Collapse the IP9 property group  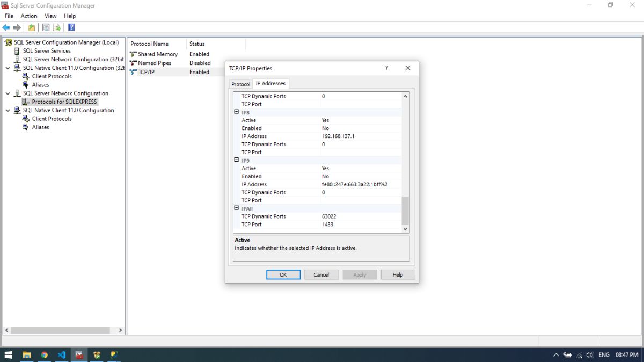[236, 160]
